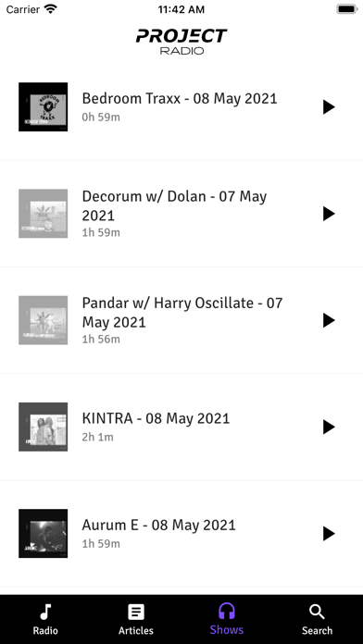This screenshot has height=644, width=363.
Task: Select the Shows headphones icon
Action: pos(227,611)
